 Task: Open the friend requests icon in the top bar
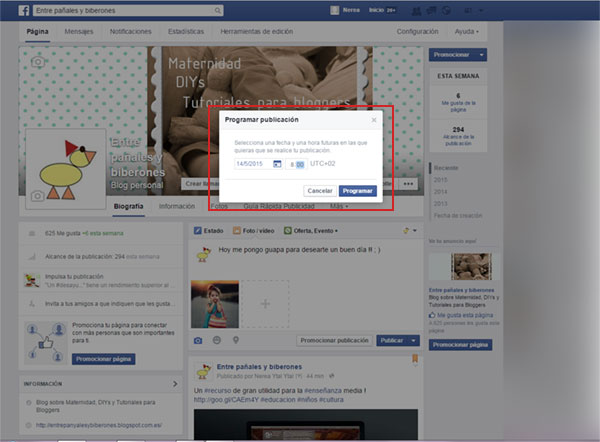pyautogui.click(x=416, y=11)
